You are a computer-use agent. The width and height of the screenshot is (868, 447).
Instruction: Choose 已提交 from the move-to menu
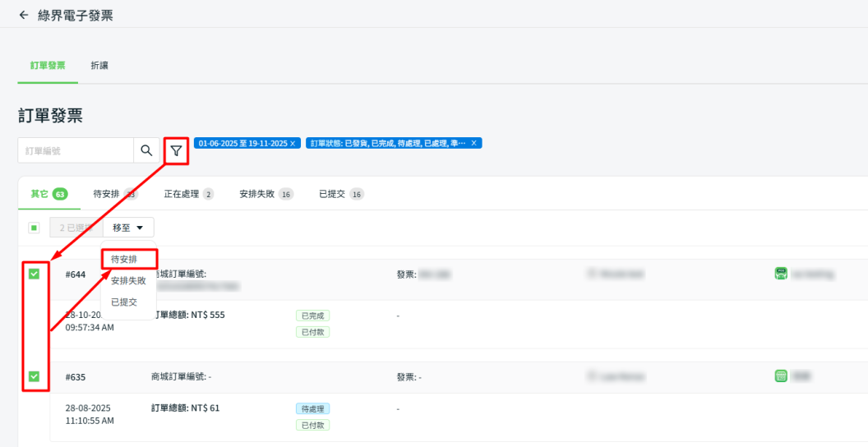[x=124, y=302]
